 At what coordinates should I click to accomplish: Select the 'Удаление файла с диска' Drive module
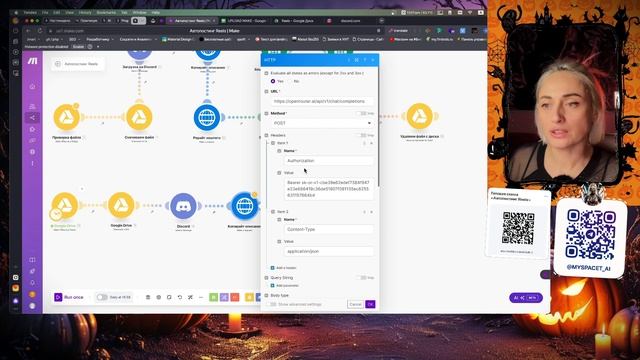pyautogui.click(x=420, y=116)
